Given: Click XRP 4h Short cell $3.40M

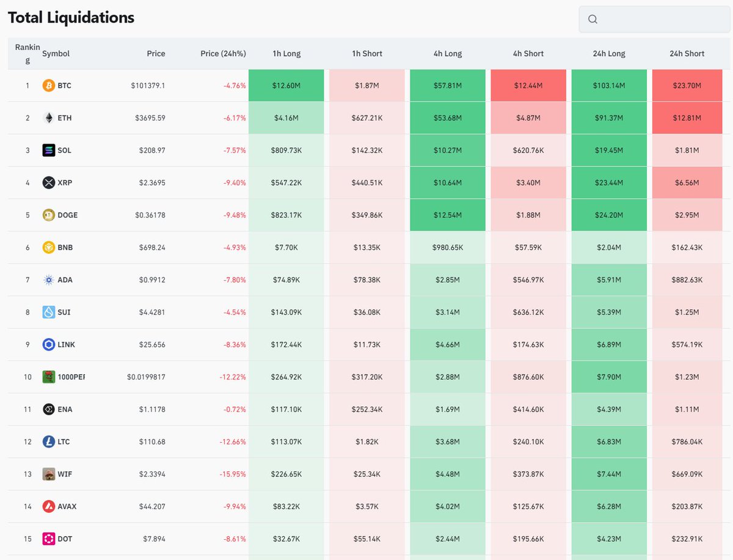Looking at the screenshot, I should 528,183.
